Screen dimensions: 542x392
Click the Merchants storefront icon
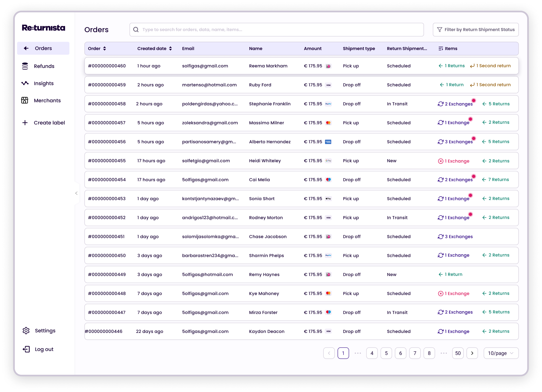tap(25, 100)
